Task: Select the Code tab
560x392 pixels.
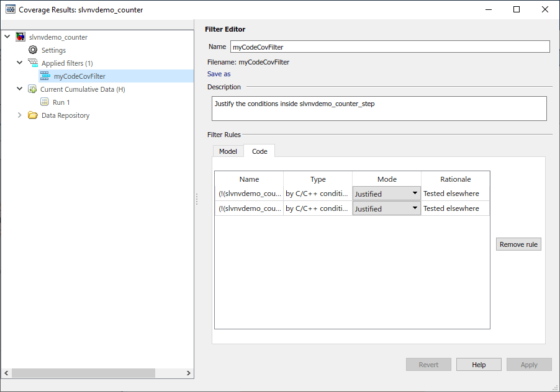Action: 260,151
